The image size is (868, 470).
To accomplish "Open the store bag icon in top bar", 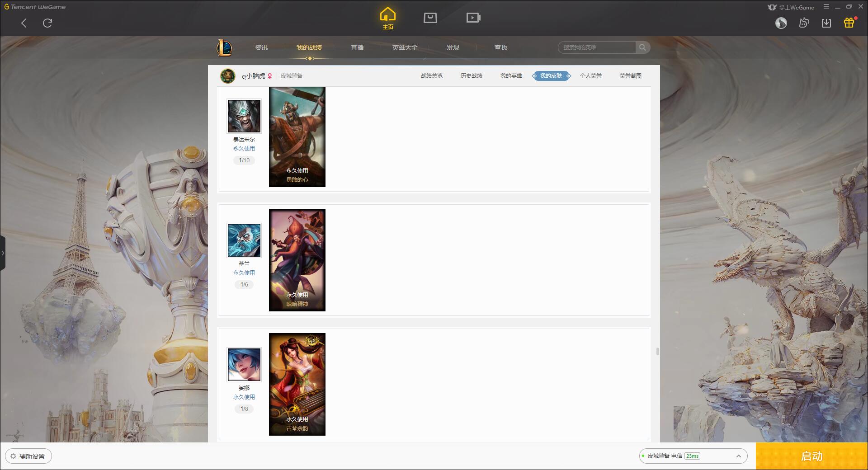I will pyautogui.click(x=430, y=18).
